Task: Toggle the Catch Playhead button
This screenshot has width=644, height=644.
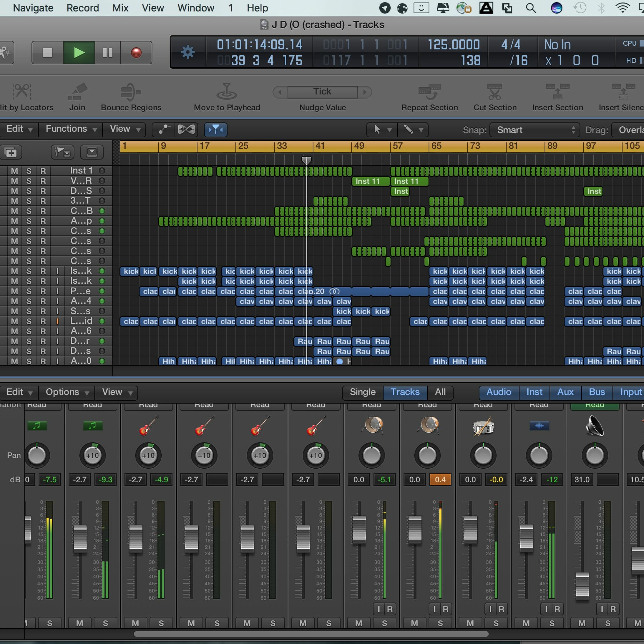Action: coord(215,129)
